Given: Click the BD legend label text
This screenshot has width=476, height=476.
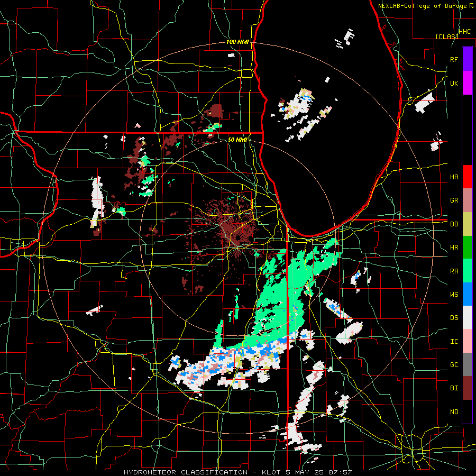Looking at the screenshot, I should (x=454, y=224).
